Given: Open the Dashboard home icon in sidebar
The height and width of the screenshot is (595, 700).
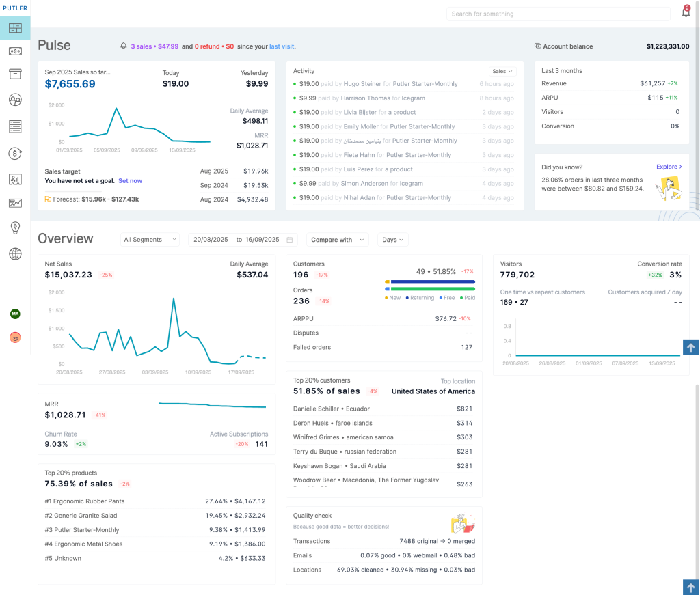Looking at the screenshot, I should tap(15, 28).
